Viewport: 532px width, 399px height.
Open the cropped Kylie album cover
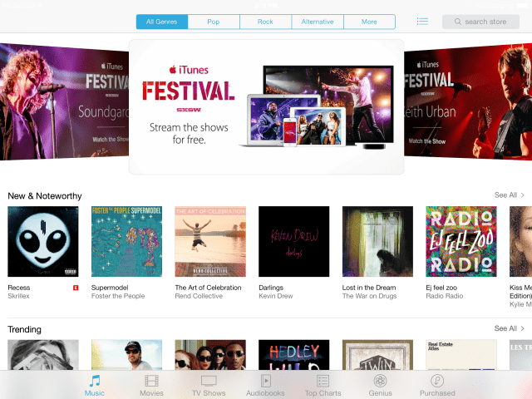(521, 242)
